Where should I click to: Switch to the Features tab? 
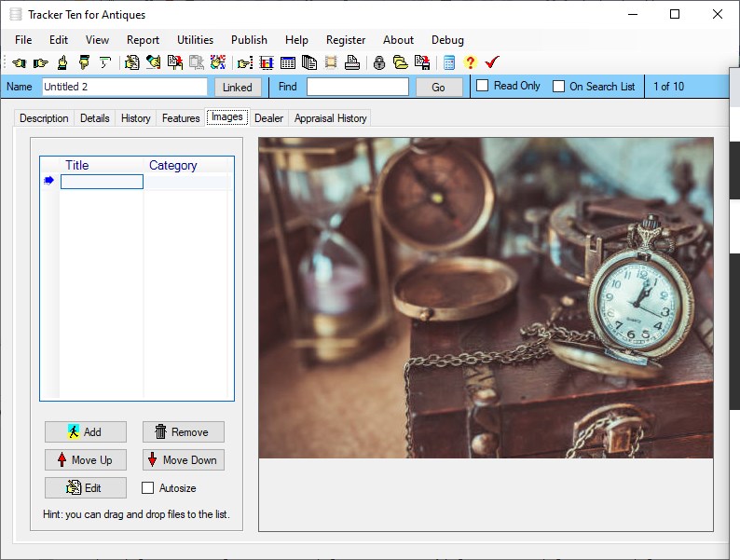(181, 118)
